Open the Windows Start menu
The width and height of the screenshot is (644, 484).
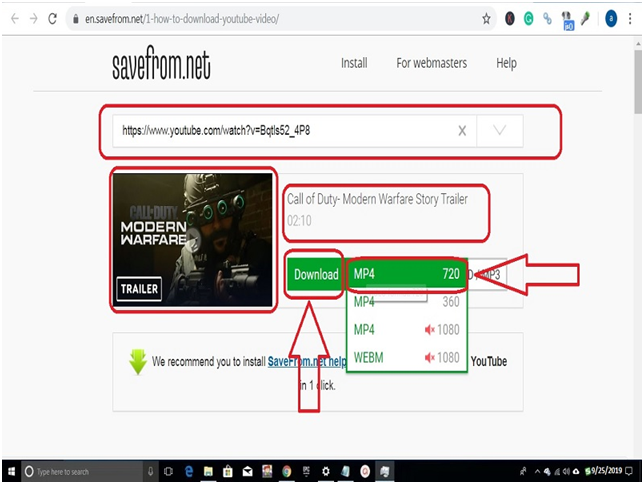[x=11, y=471]
